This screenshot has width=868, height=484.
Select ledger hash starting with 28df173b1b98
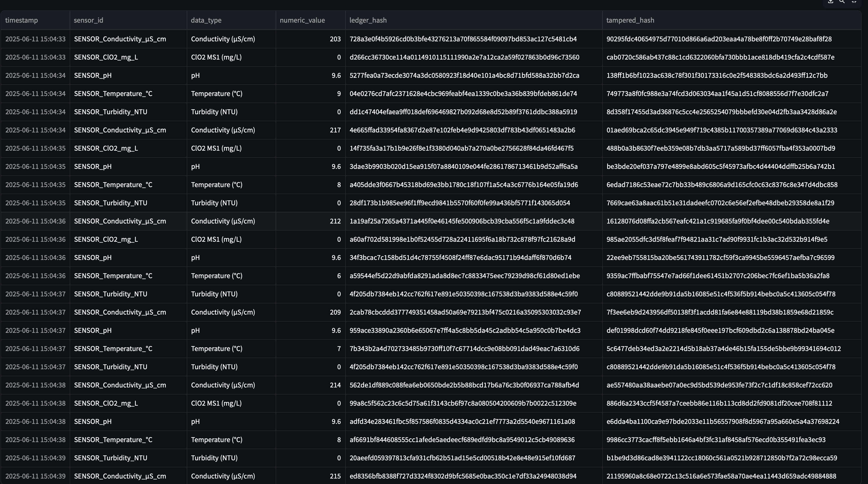tap(474, 203)
